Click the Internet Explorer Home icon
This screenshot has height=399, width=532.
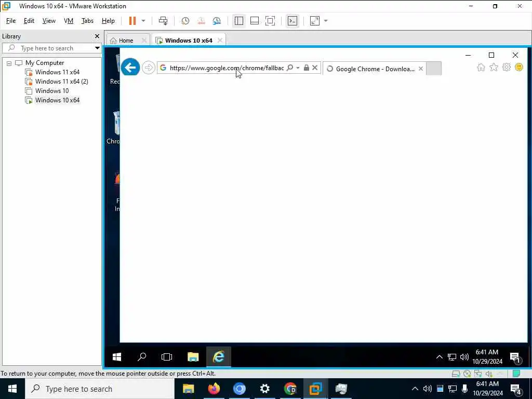pyautogui.click(x=481, y=67)
